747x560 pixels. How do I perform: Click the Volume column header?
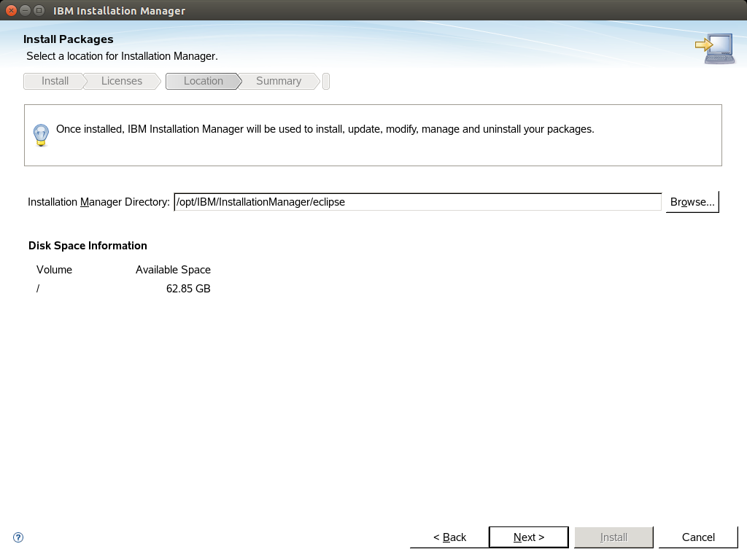pos(54,270)
